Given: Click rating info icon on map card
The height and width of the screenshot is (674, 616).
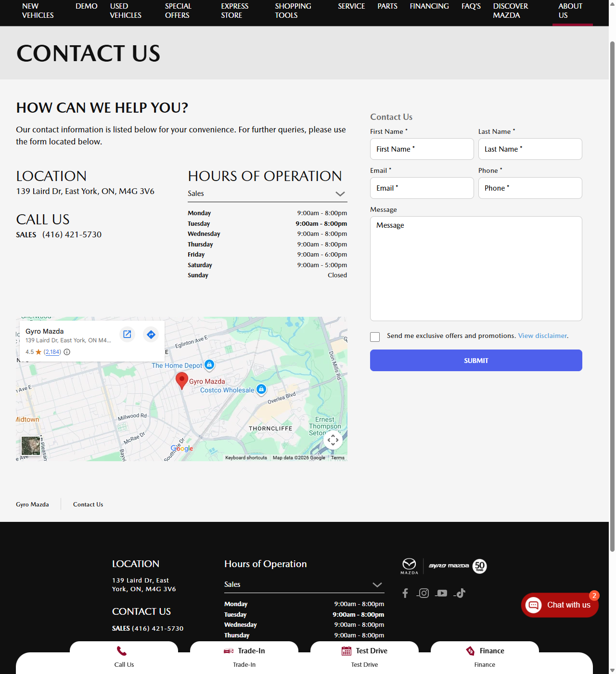Looking at the screenshot, I should point(67,352).
